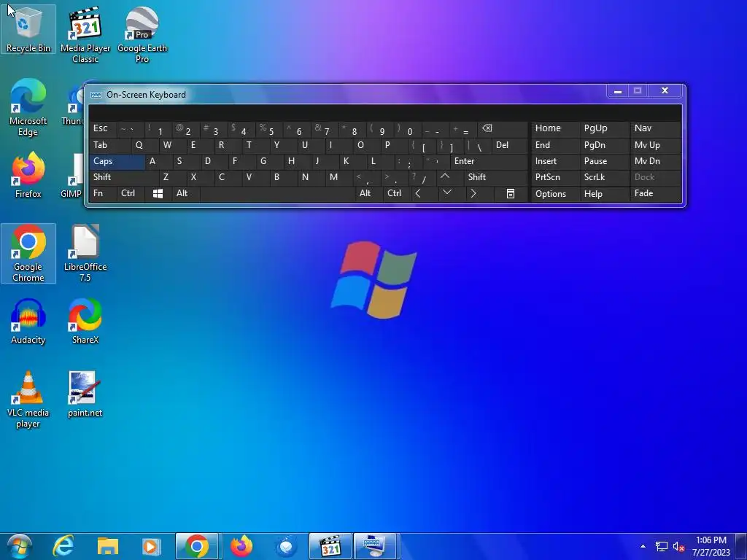
Task: Click the Windows logo key on keyboard
Action: pos(158,193)
